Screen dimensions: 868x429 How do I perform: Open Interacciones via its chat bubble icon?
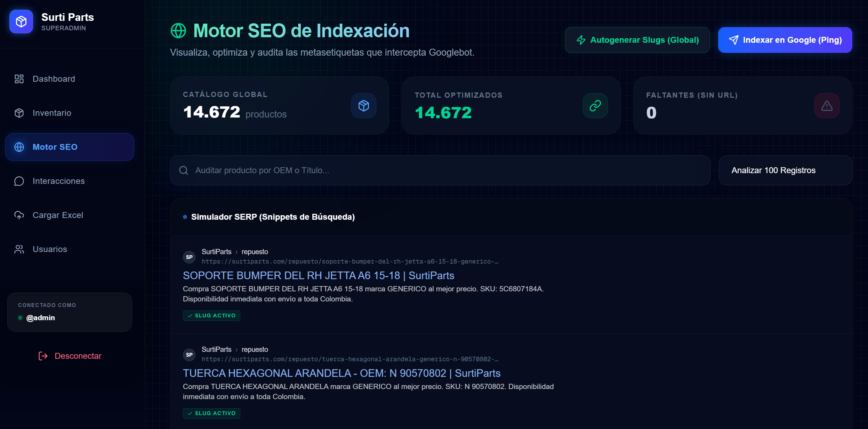point(19,181)
